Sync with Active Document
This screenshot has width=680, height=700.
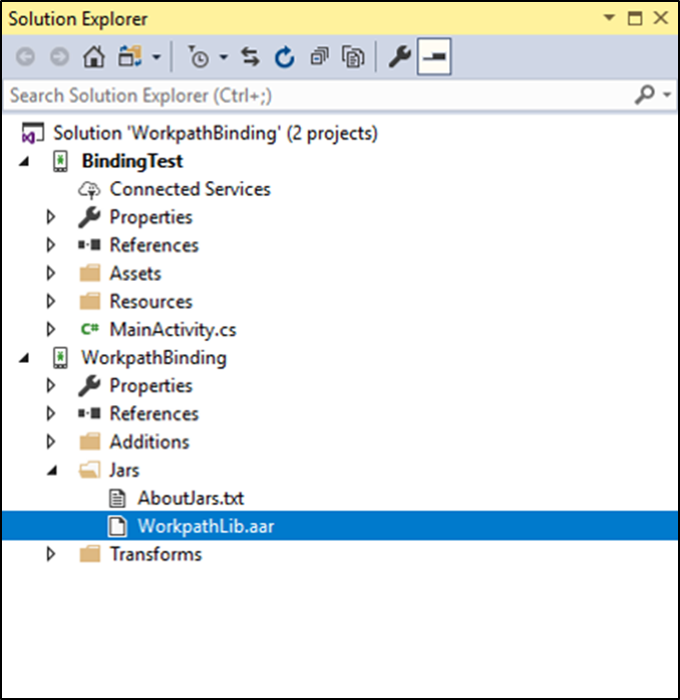(x=250, y=57)
